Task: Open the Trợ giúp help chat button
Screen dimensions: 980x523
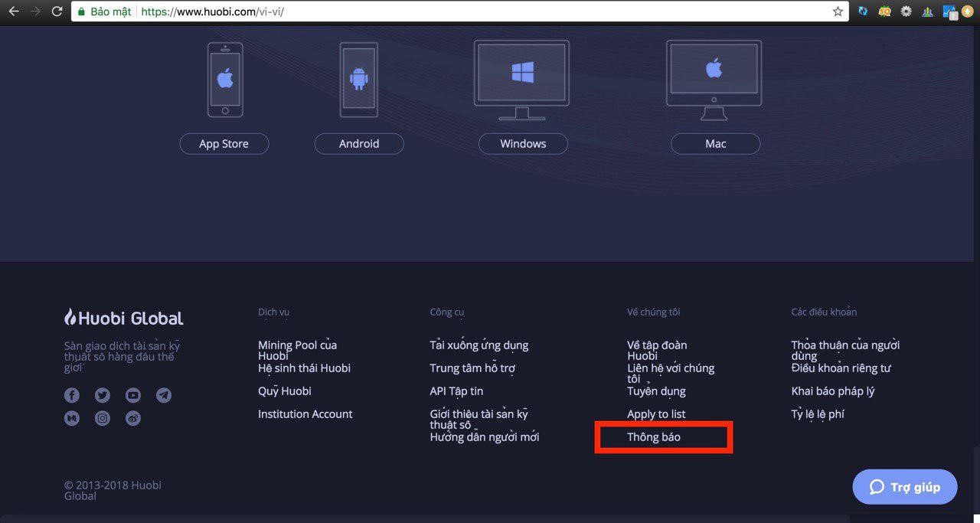Action: point(905,487)
